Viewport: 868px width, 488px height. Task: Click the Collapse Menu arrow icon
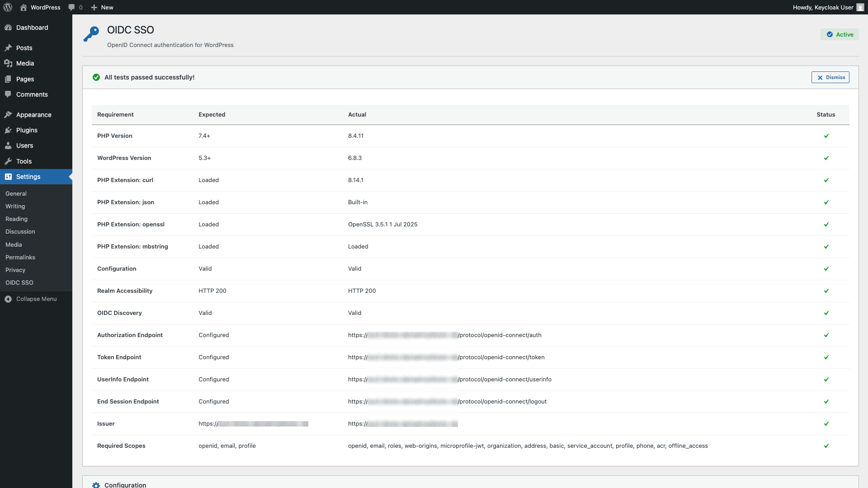[8, 299]
